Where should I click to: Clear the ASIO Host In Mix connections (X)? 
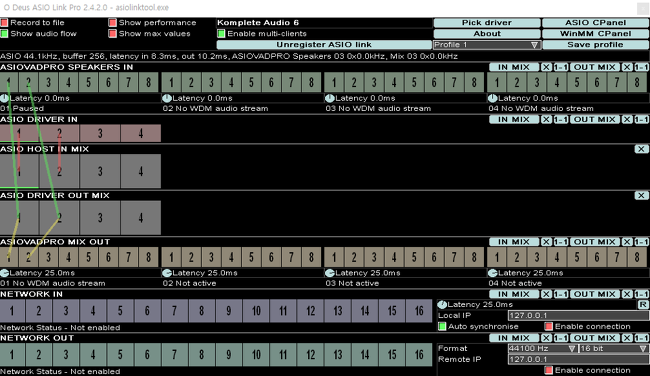tap(641, 149)
